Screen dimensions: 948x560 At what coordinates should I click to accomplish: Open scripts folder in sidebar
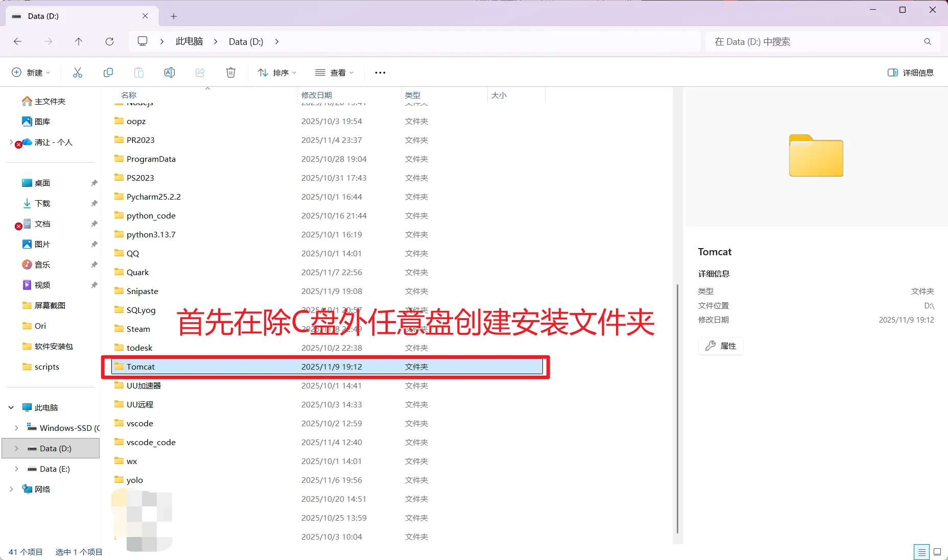pos(41,367)
